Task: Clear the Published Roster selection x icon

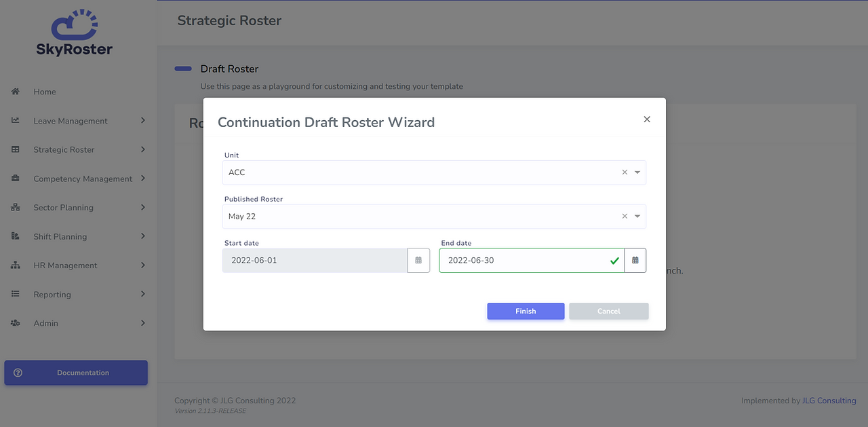Action: (625, 217)
